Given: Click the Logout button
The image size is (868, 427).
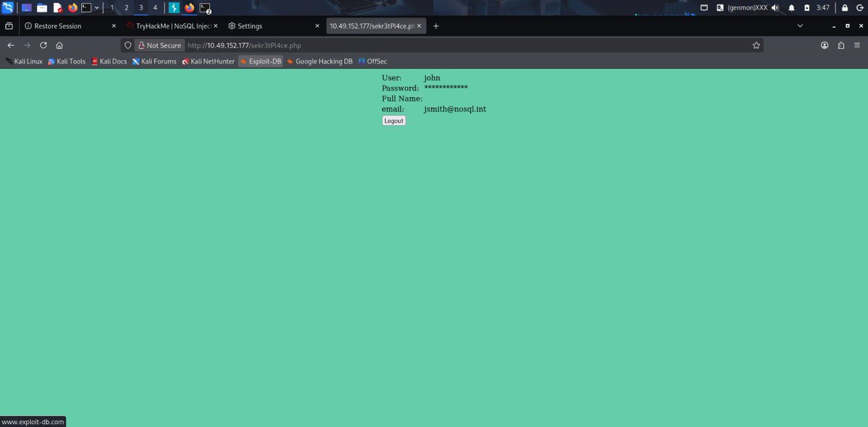Looking at the screenshot, I should click(x=394, y=121).
